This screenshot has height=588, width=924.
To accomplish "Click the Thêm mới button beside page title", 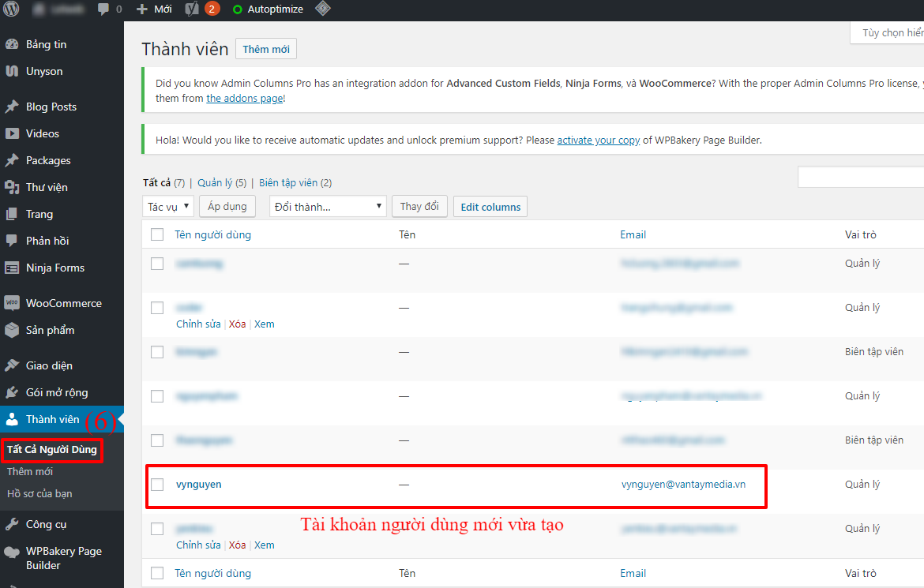I will tap(266, 49).
